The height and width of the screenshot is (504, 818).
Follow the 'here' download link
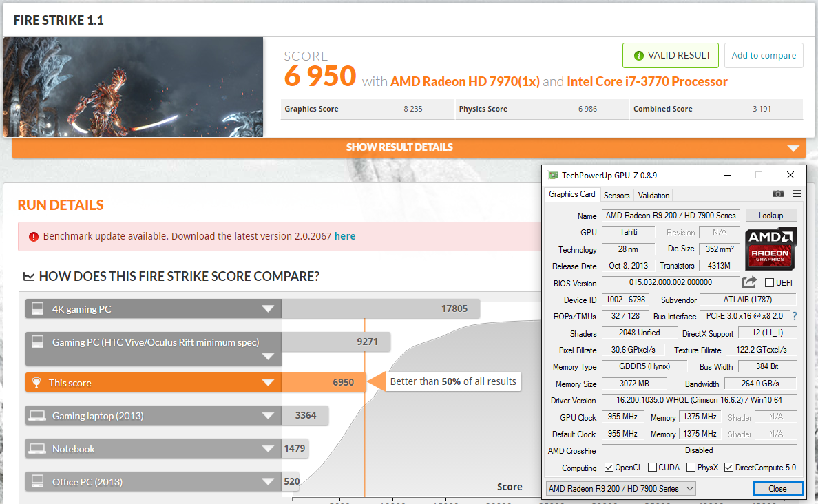tap(345, 236)
